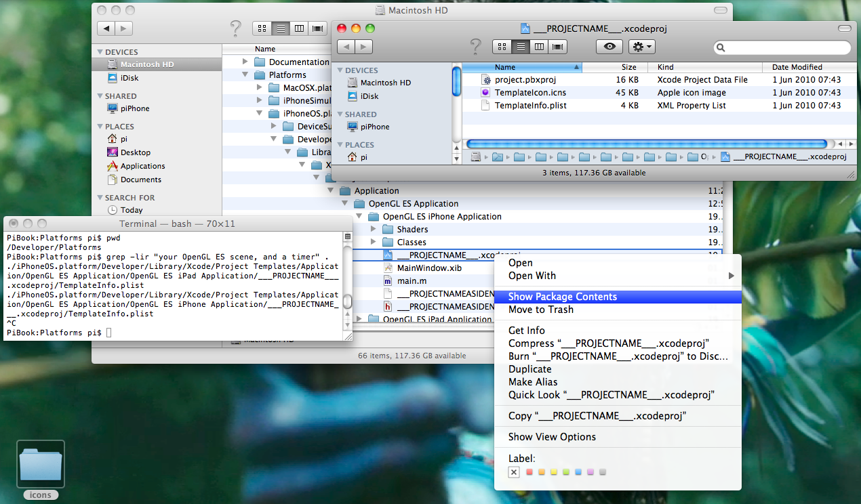861x504 pixels.
Task: Go back in the xcodeproj Finder window
Action: pos(346,47)
